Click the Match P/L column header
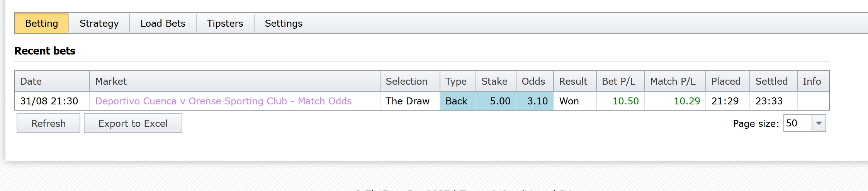 click(673, 82)
